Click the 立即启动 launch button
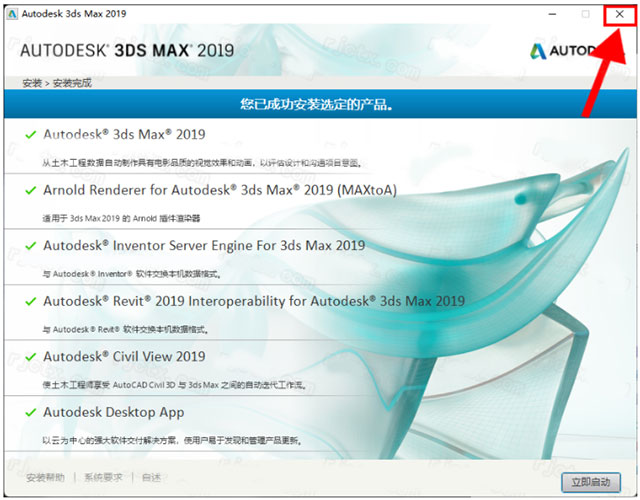640x500 pixels. (591, 482)
